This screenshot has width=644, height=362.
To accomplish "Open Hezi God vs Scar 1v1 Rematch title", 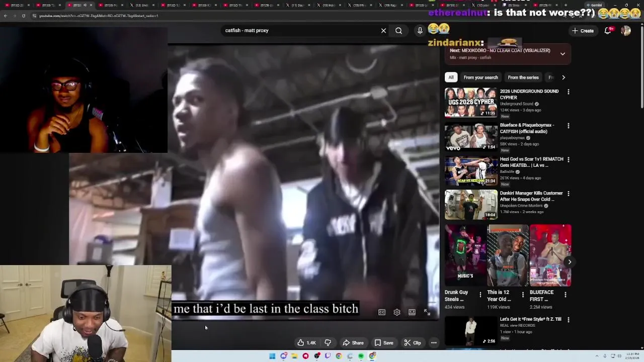I will [531, 162].
